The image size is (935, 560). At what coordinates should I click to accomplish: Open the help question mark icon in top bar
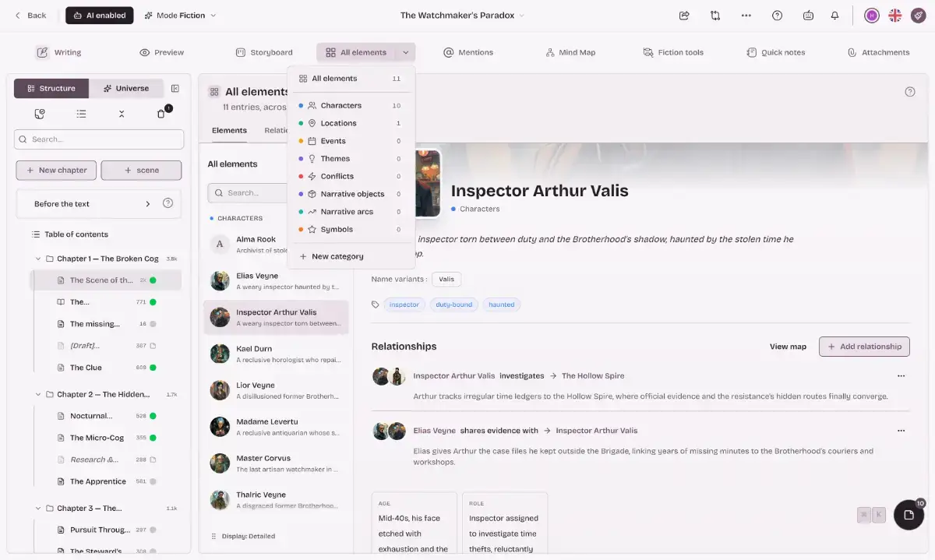[777, 16]
